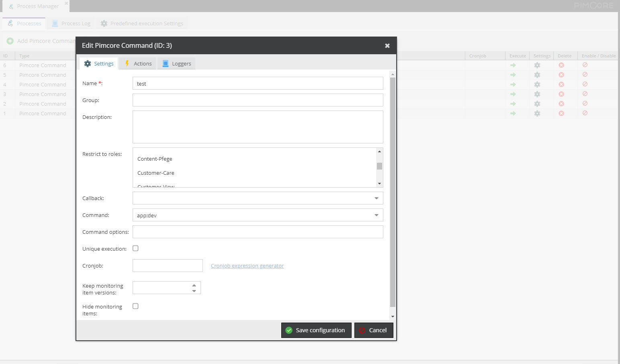Screen dimensions: 620x364
Task: Execute process row 4 with green arrow
Action: coord(513,84)
